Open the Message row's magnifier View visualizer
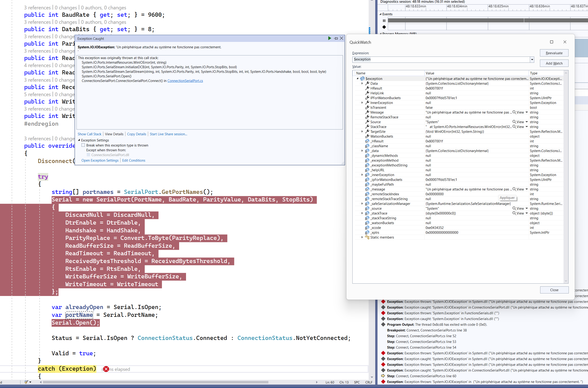The width and height of the screenshot is (588, 388). [x=514, y=112]
